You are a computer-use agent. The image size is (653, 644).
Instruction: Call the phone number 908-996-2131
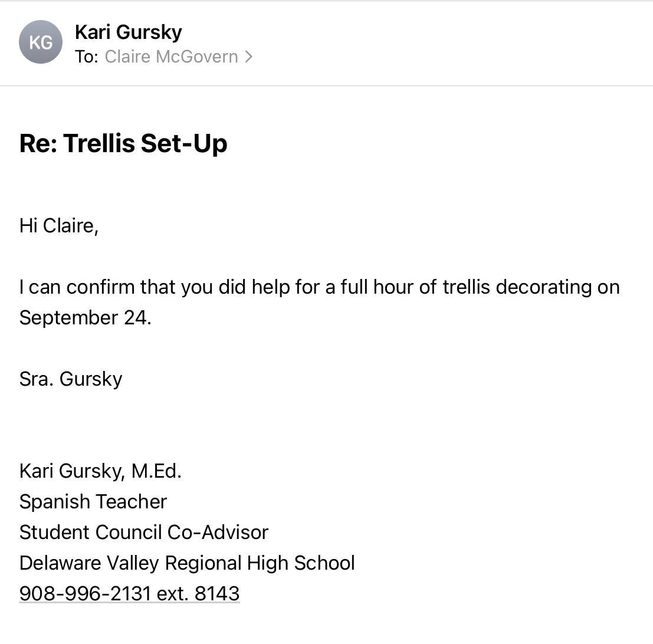click(85, 593)
